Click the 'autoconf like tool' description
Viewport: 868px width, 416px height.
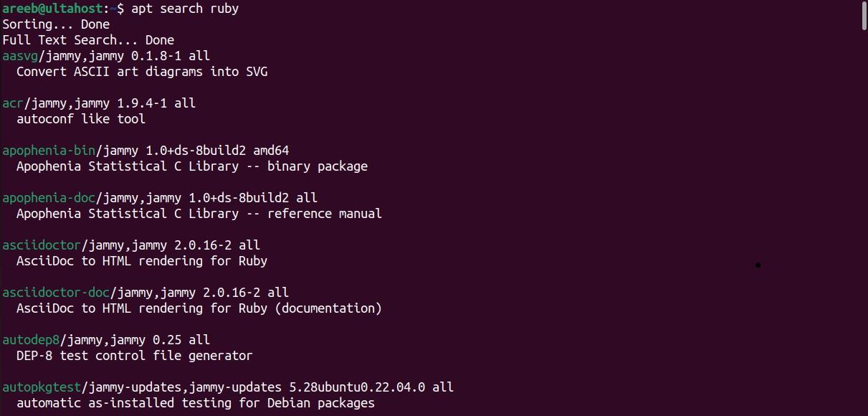[x=81, y=119]
